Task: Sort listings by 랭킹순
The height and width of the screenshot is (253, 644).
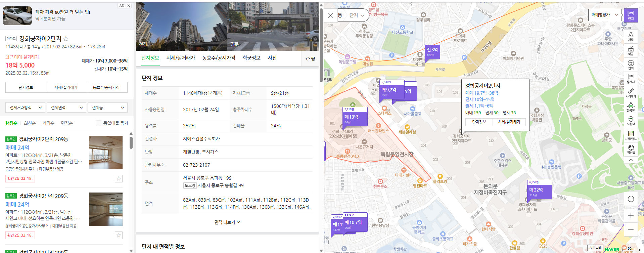Action: 11,123
